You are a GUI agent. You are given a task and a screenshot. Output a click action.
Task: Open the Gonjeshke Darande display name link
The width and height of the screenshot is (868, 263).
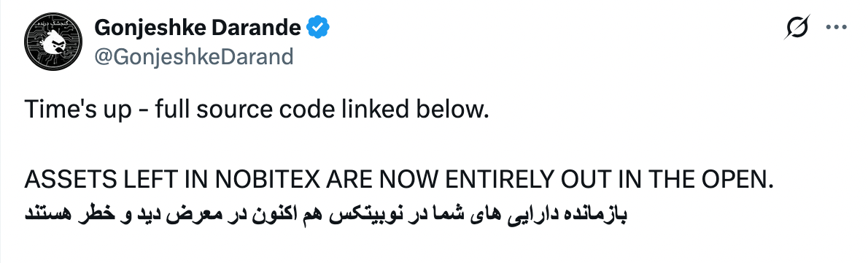[198, 27]
